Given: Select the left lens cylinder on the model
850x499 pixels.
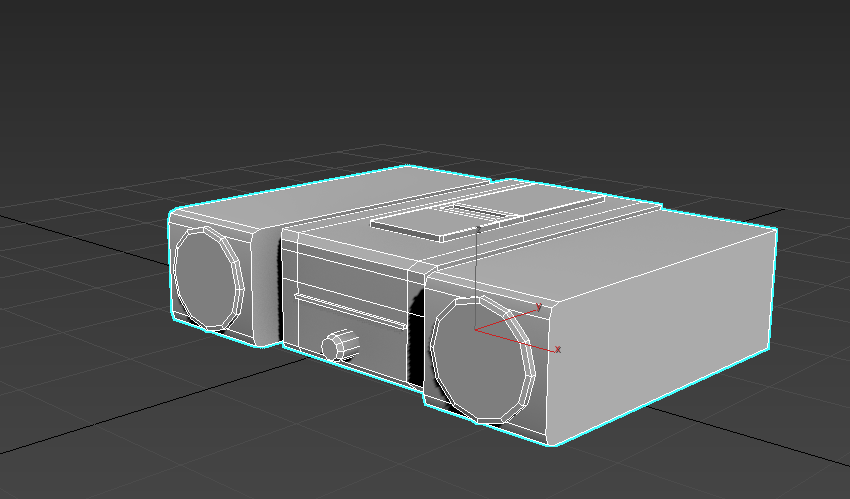Looking at the screenshot, I should 209,278.
